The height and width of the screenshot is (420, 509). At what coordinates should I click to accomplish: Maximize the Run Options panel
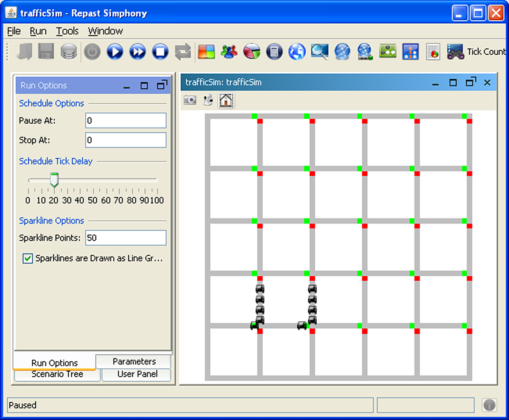[x=144, y=86]
